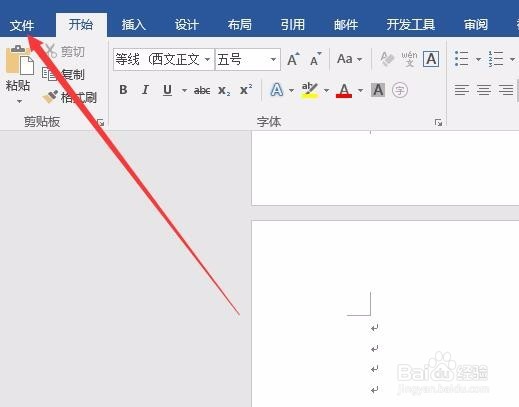Viewport: 519px width, 407px height.
Task: Clear all formatting with eraser icon
Action: point(387,59)
